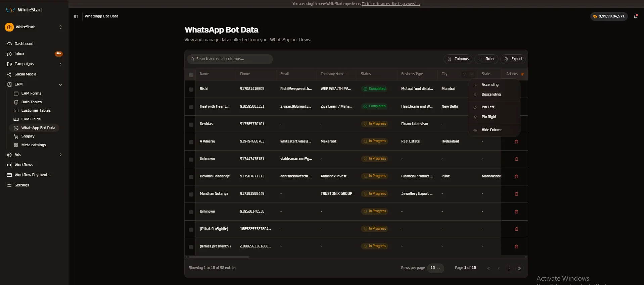This screenshot has width=644, height=285.
Task: Check the Devidas row checkbox
Action: [x=191, y=124]
